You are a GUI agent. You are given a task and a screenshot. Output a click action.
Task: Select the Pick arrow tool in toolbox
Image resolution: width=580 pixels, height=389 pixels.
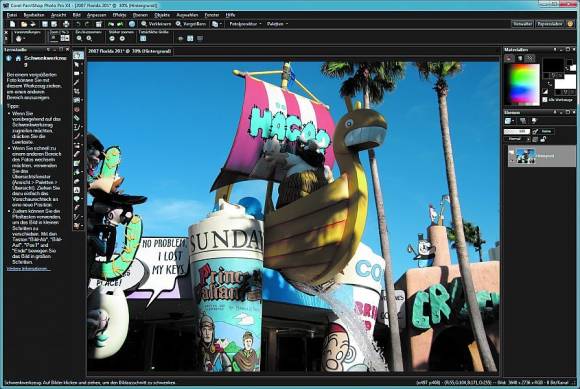click(x=77, y=65)
